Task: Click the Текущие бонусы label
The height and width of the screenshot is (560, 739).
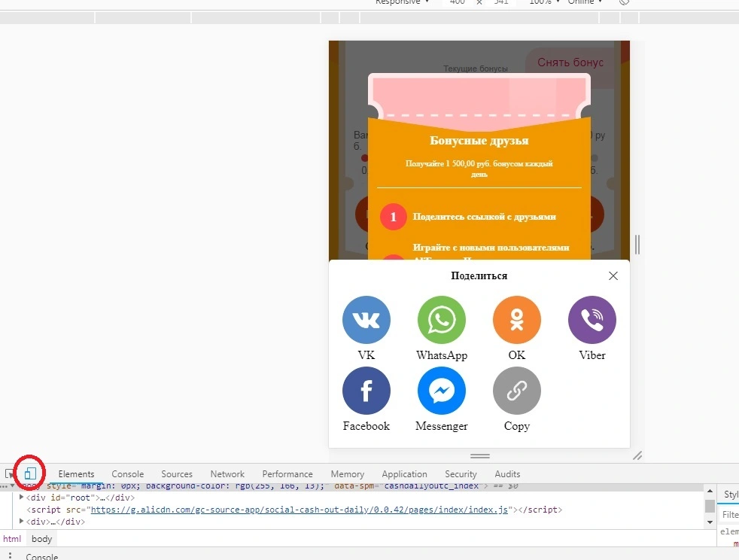Action: click(x=475, y=68)
